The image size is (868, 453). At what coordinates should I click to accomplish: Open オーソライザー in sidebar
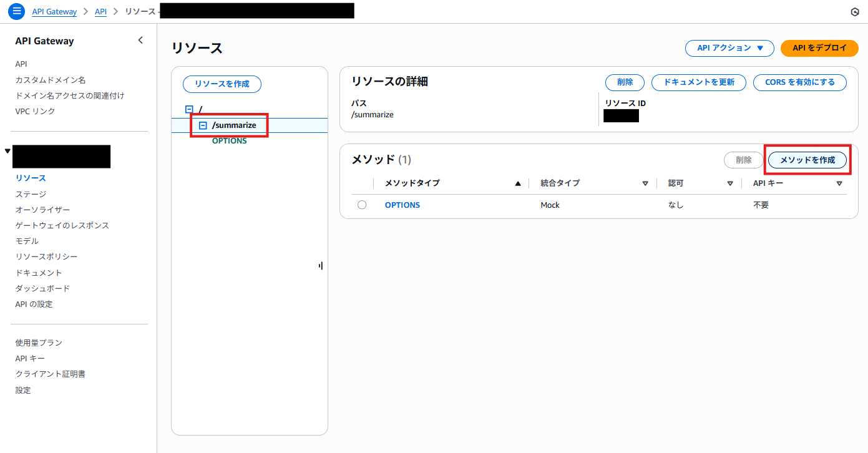[43, 210]
